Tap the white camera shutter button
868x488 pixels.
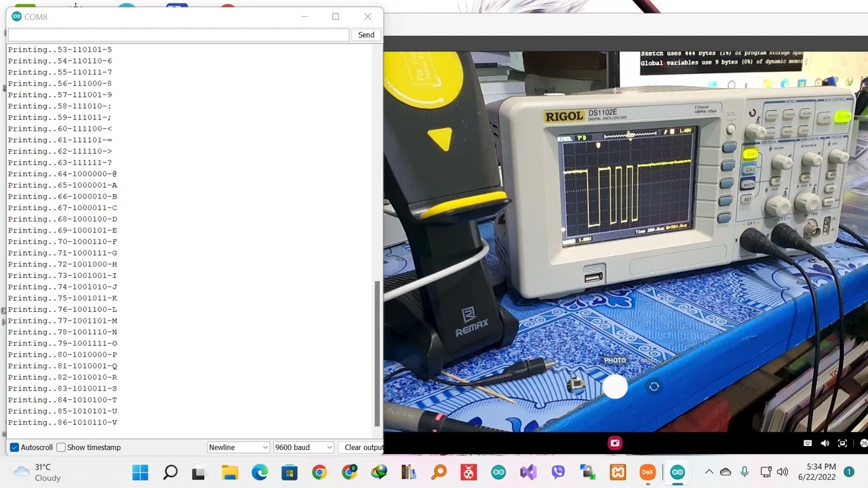click(615, 387)
